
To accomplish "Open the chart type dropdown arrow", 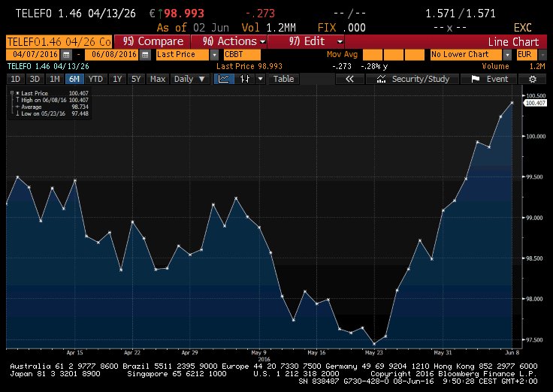I will click(260, 79).
